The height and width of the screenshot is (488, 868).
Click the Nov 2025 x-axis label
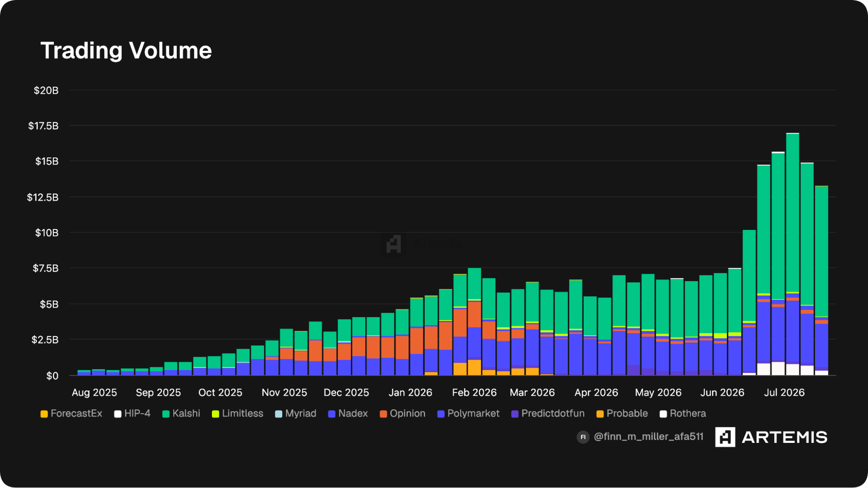tap(284, 393)
